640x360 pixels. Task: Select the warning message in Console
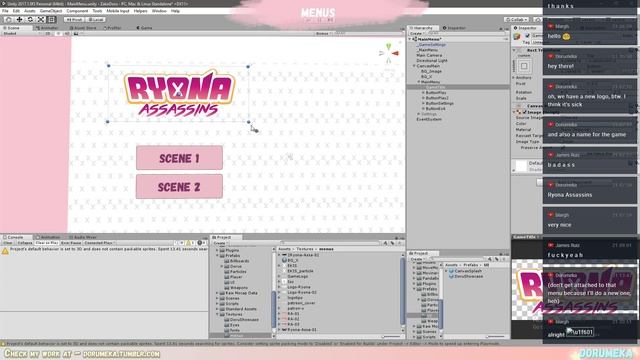[104, 249]
